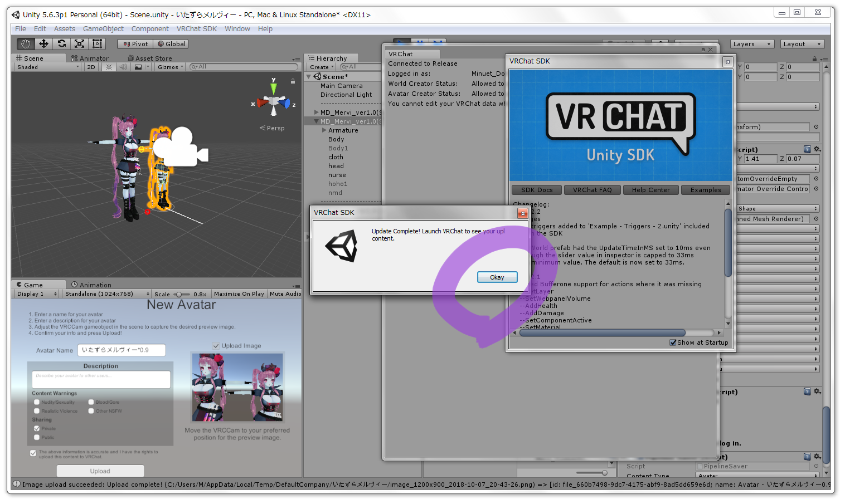Toggle the Pivot handle position button
Screen dimensions: 845x504
coord(135,44)
